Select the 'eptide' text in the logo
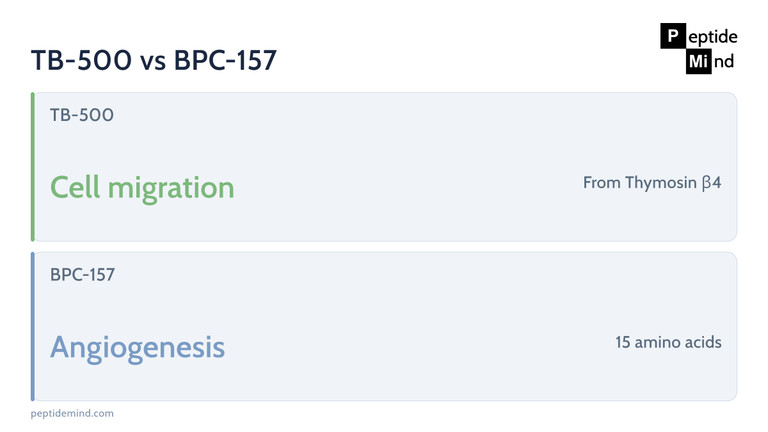 (x=713, y=37)
